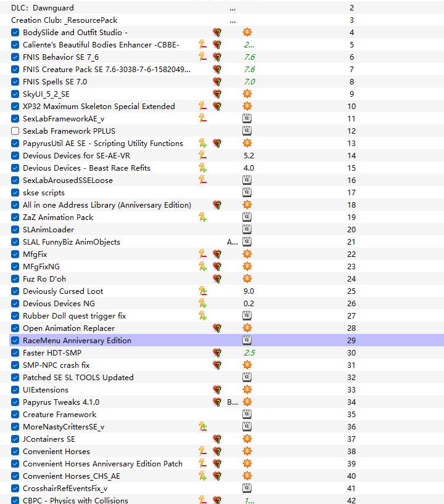
Task: Click category text 'B...' on Papyrus Tweaks row
Action: (x=232, y=402)
